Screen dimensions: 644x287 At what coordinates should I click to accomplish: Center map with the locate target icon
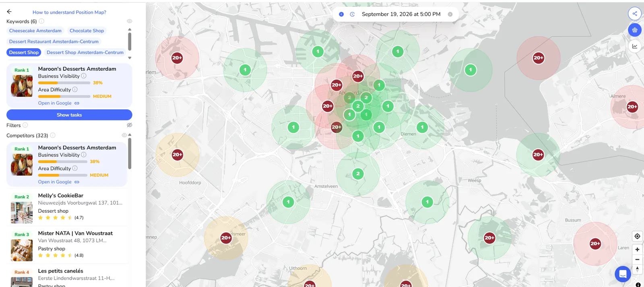pos(637,236)
